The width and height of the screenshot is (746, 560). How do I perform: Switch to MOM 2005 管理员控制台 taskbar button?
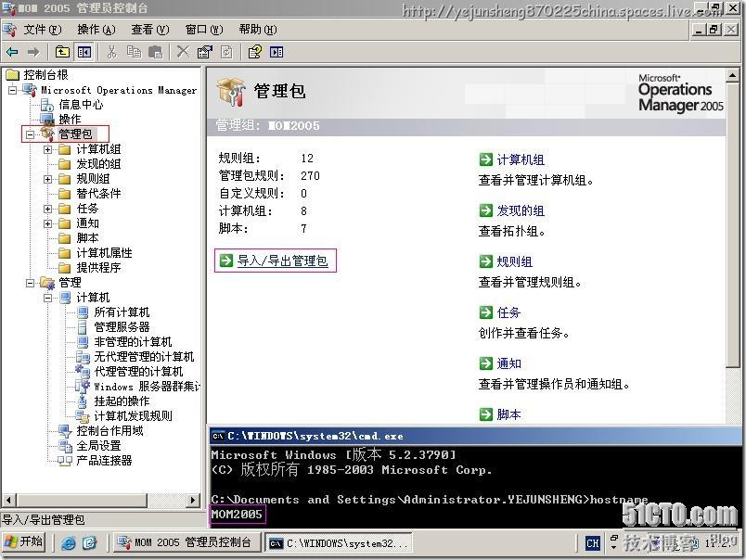click(x=187, y=542)
